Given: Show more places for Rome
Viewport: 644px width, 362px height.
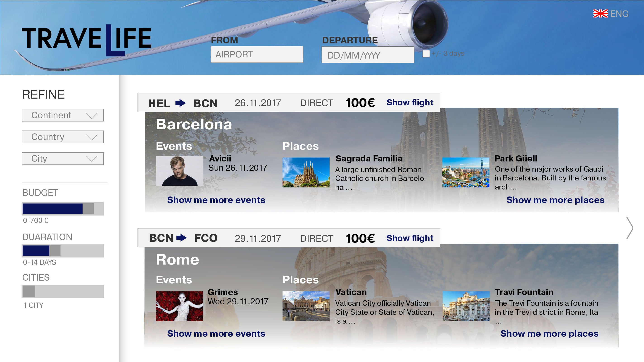Looking at the screenshot, I should click(549, 334).
